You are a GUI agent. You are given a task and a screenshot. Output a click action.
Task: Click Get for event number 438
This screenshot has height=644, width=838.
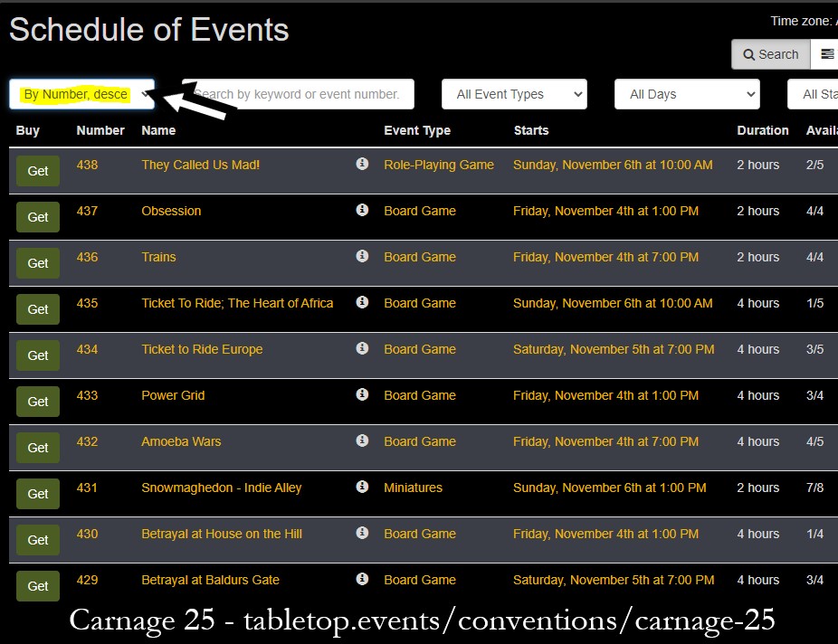tap(37, 170)
